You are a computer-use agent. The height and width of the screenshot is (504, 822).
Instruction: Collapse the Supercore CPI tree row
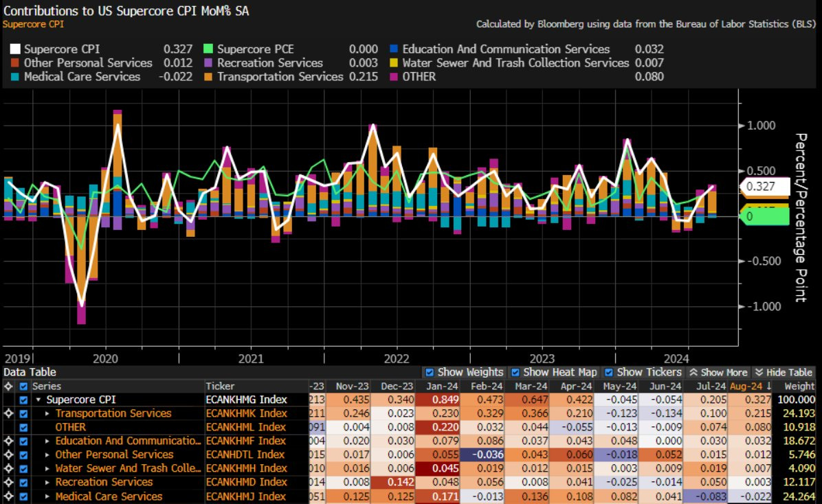38,400
